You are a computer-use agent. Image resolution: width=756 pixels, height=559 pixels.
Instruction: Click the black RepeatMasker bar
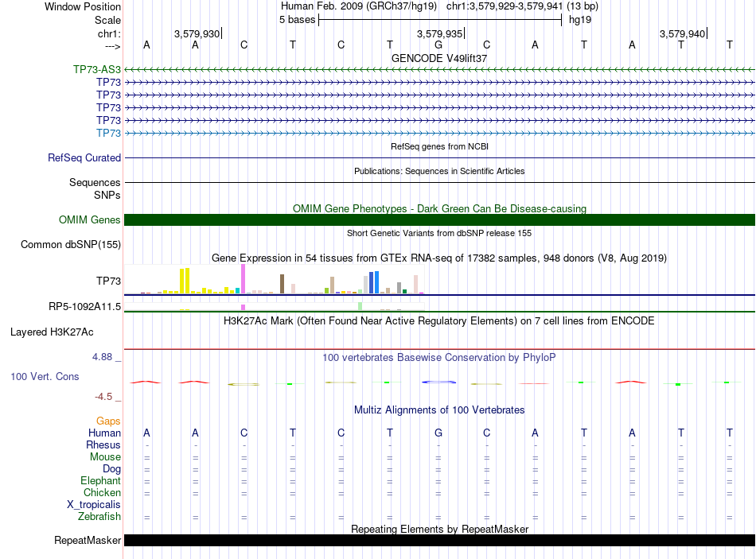439,540
